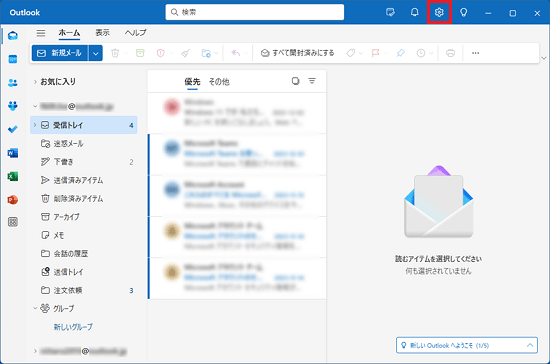Launch Excel from app bar
This screenshot has height=364, width=550.
[x=13, y=176]
